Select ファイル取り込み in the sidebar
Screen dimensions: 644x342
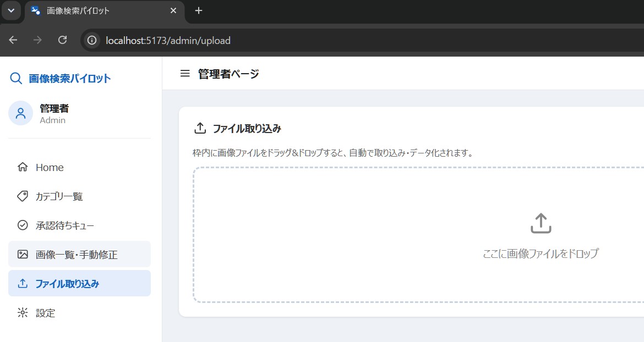[79, 283]
